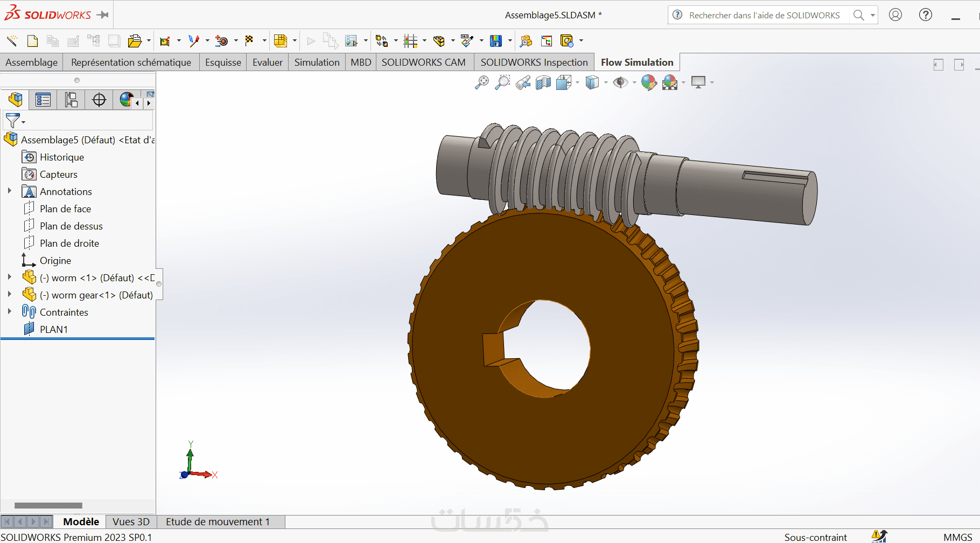Image resolution: width=980 pixels, height=543 pixels.
Task: Click the SOLIDWORKS help question mark icon
Action: (x=926, y=15)
